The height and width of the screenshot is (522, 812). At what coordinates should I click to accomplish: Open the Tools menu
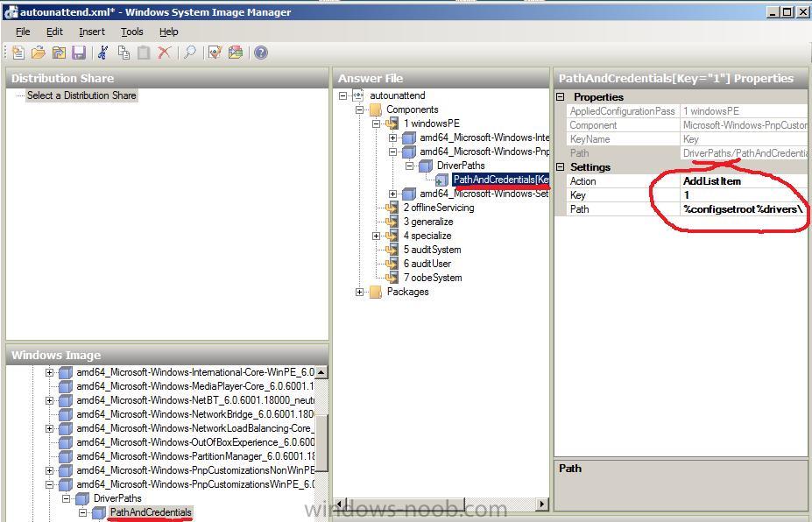click(x=132, y=32)
